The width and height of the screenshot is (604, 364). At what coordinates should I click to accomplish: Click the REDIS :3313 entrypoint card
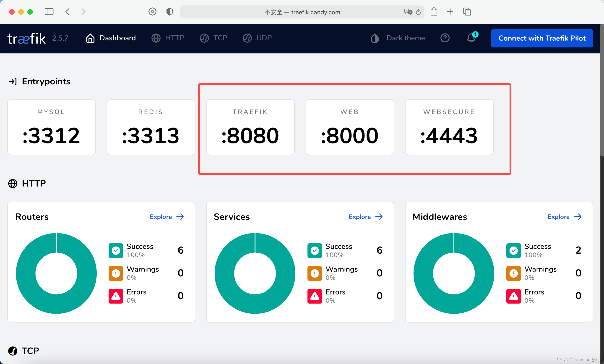click(x=151, y=127)
